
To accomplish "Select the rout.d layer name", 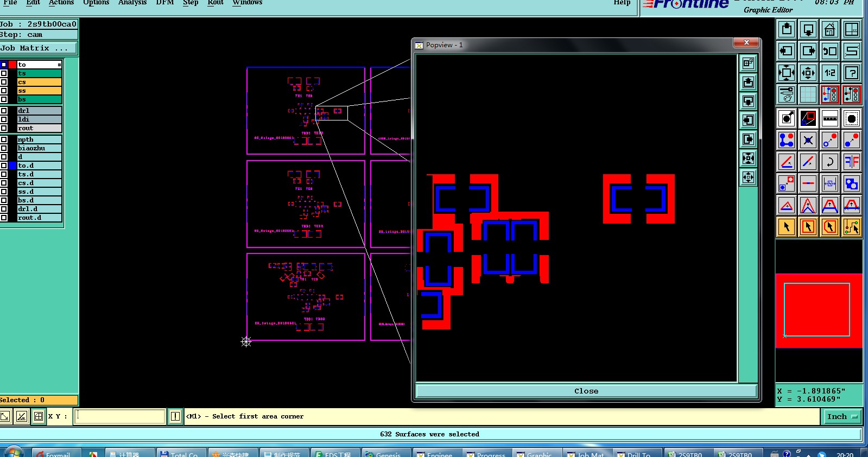I will [x=39, y=218].
